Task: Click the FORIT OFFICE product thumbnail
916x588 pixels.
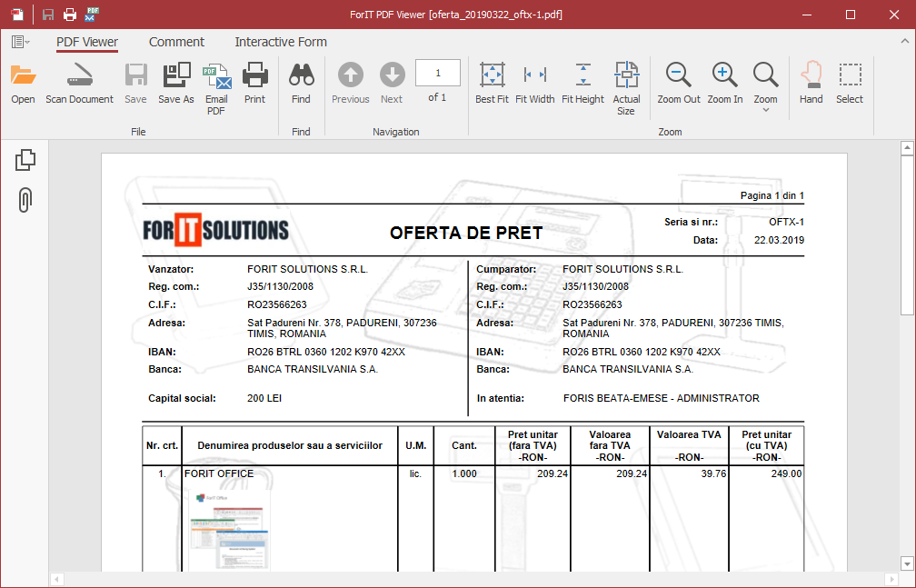Action: pos(230,530)
